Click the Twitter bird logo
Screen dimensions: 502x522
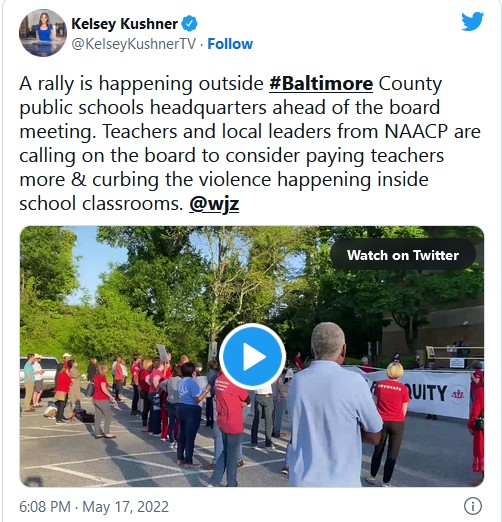pos(472,22)
